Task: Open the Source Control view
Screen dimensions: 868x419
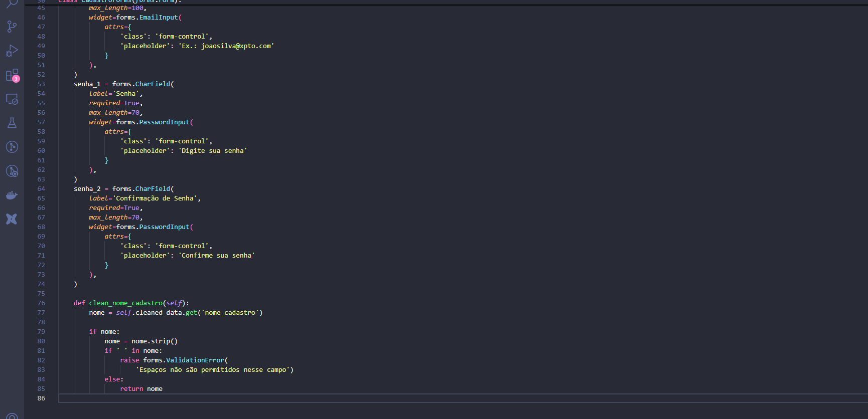Action: [12, 27]
